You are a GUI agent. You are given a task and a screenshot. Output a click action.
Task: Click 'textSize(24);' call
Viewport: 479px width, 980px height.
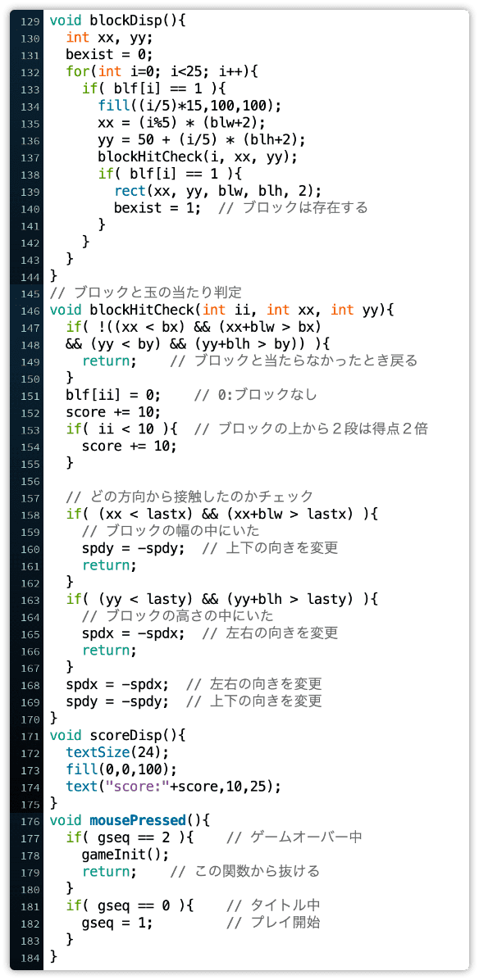pyautogui.click(x=117, y=751)
